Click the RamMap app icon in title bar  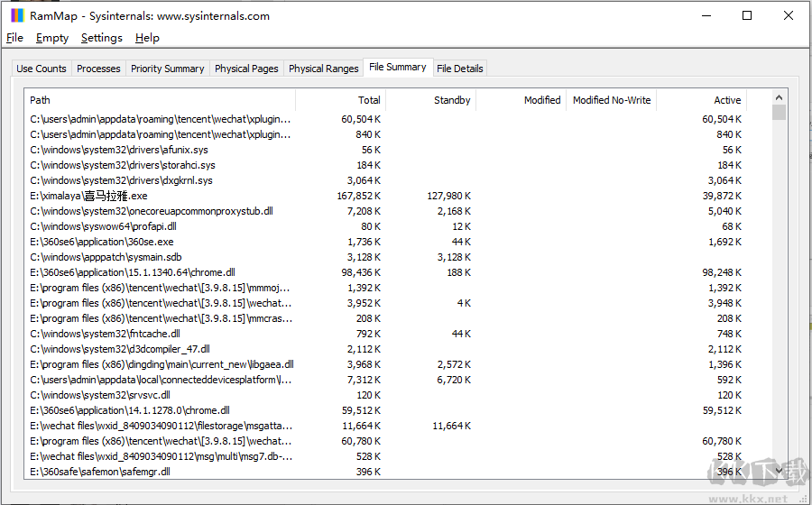[x=17, y=15]
